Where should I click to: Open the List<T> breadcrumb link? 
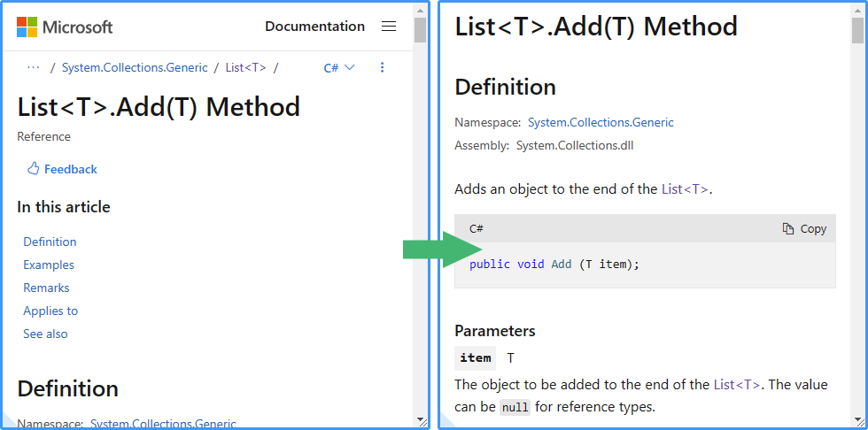point(246,67)
